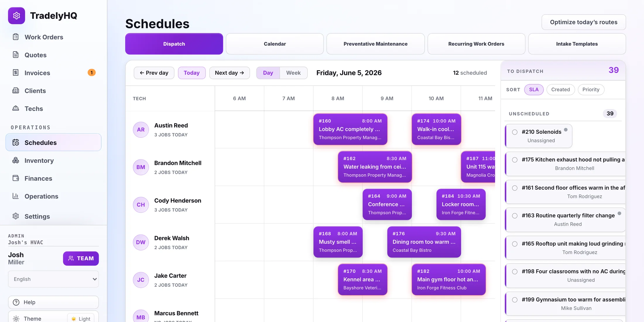Viewport: 644px width, 322px height.
Task: Open job #168 Musty smell card
Action: 338,242
